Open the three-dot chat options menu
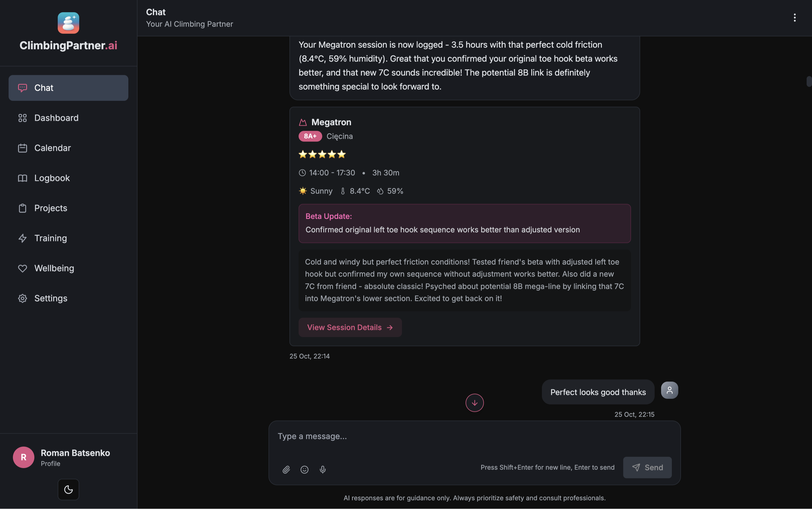 pos(795,17)
